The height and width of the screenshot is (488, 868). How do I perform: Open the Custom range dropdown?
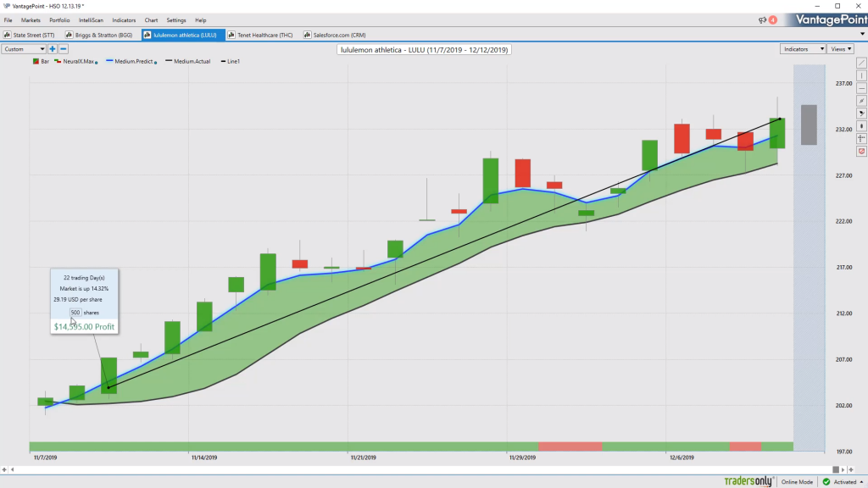tap(24, 49)
